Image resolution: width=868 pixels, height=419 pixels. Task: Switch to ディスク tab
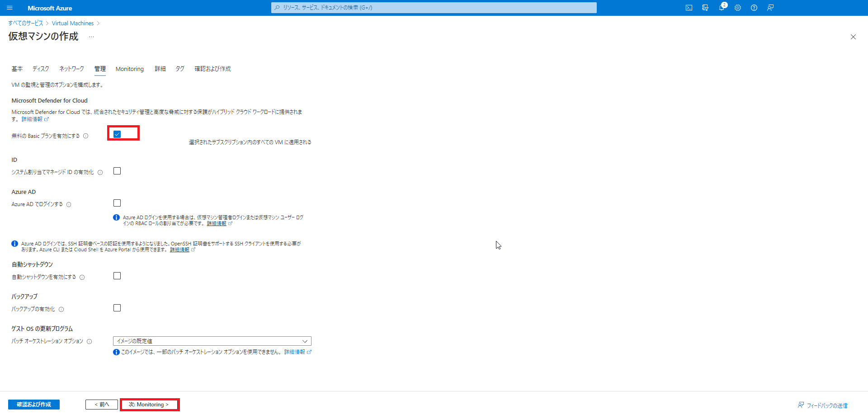[41, 69]
